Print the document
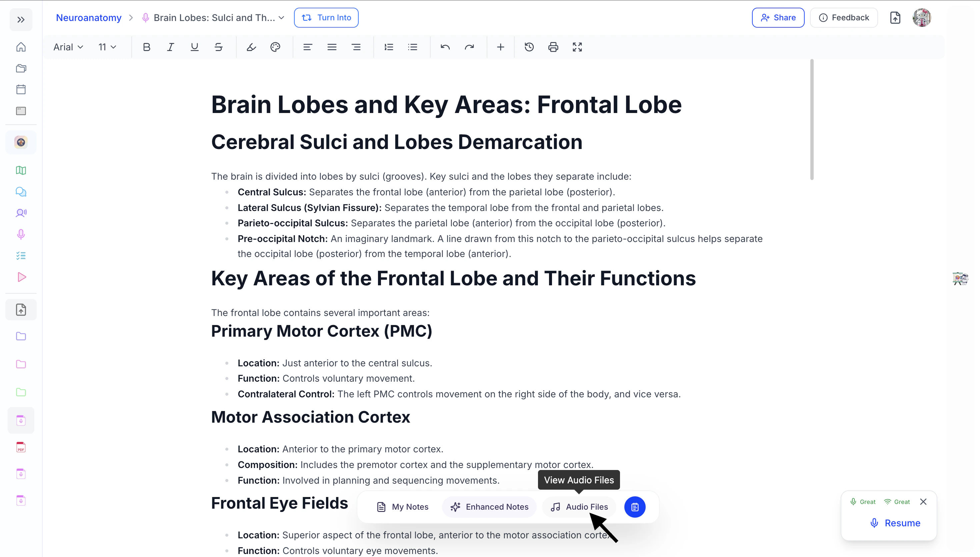Screen dimensions: 980x557 553,47
